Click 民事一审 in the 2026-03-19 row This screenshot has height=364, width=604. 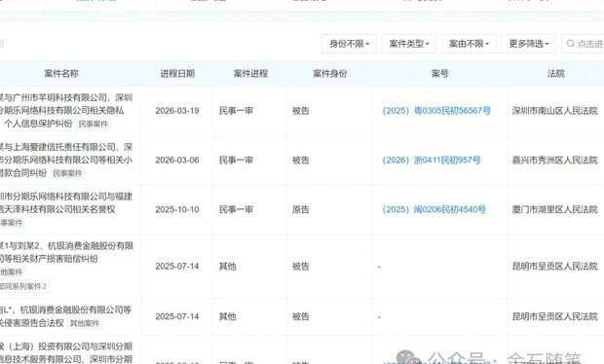(x=236, y=111)
